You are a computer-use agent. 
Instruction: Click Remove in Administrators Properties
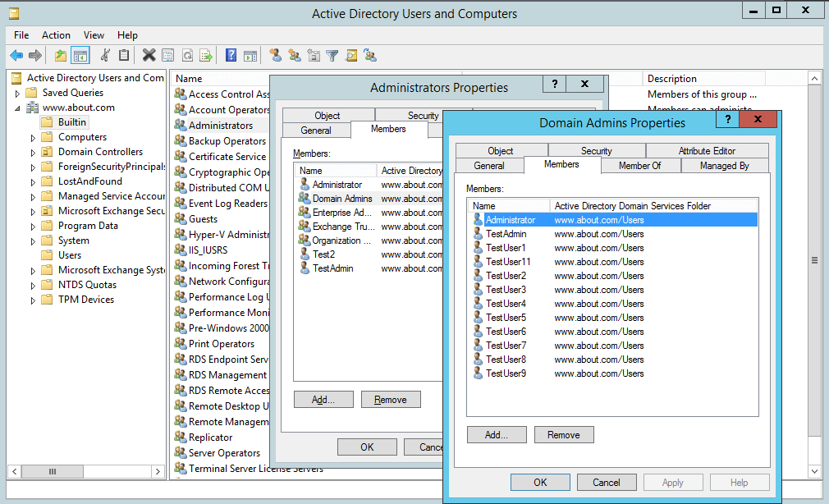pyautogui.click(x=391, y=399)
